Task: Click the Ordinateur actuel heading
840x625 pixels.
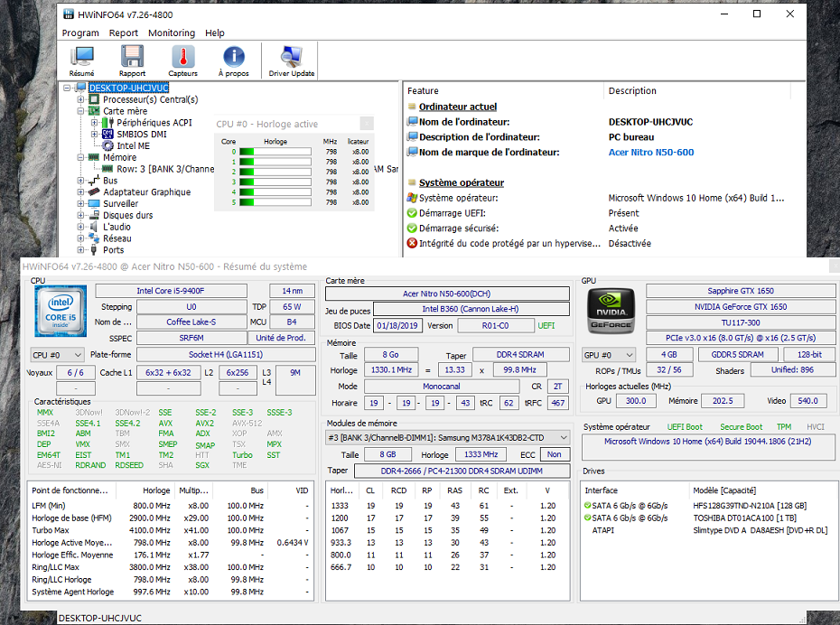Action: [x=458, y=107]
